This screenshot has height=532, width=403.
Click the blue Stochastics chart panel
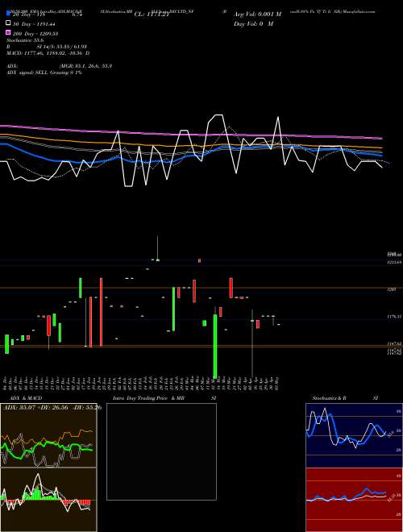(x=354, y=435)
